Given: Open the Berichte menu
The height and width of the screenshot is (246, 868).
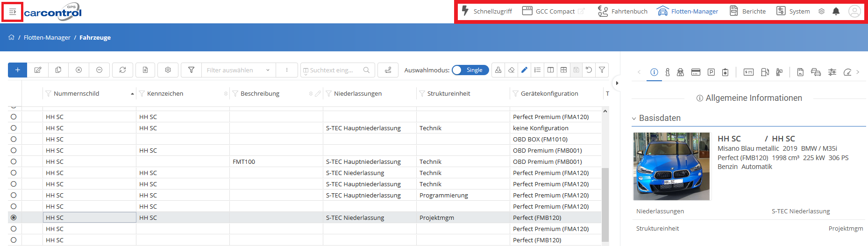Looking at the screenshot, I should (x=748, y=11).
